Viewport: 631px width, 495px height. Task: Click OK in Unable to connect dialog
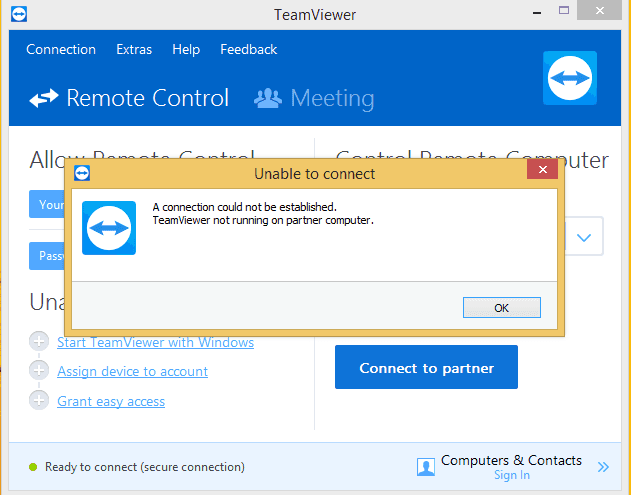coord(501,308)
